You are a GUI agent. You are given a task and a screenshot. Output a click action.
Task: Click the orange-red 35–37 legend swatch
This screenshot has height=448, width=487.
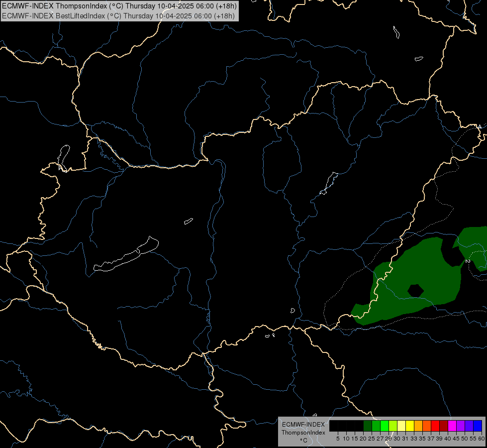427,426
